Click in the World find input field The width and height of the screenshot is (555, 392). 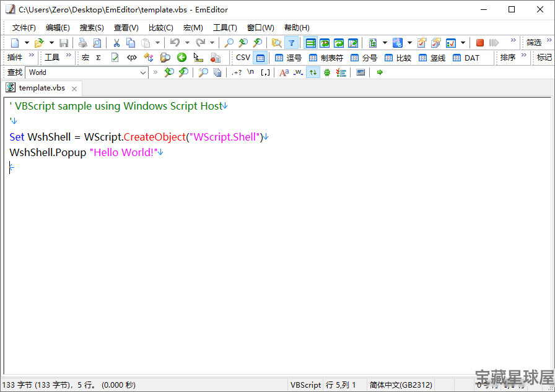pos(83,72)
